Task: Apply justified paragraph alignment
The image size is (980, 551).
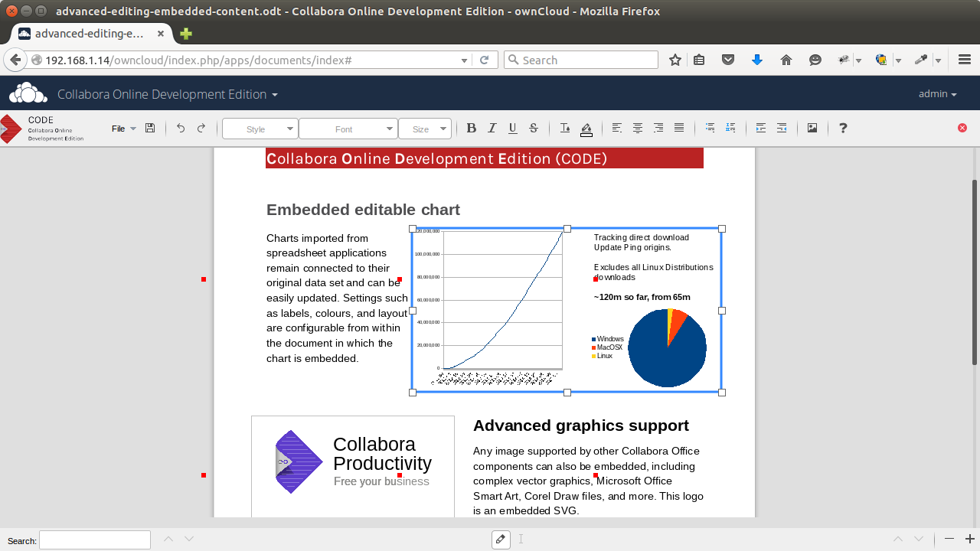Action: tap(678, 128)
